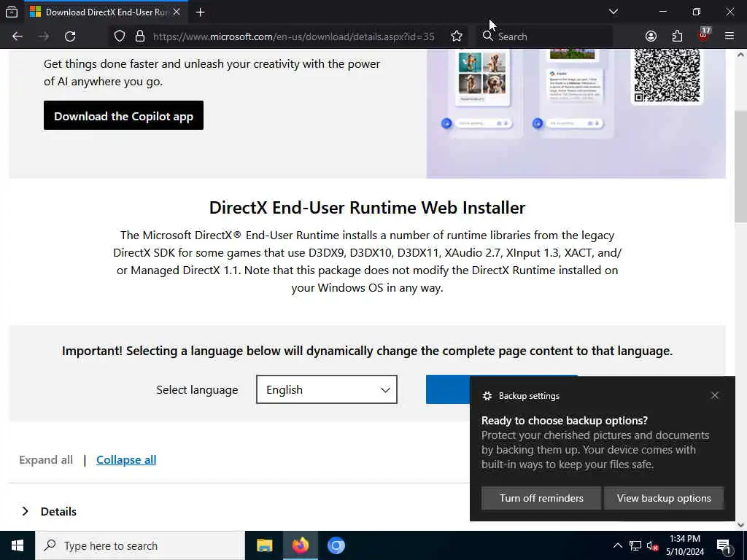Click Turn off reminders button
The image size is (747, 560).
tap(541, 498)
